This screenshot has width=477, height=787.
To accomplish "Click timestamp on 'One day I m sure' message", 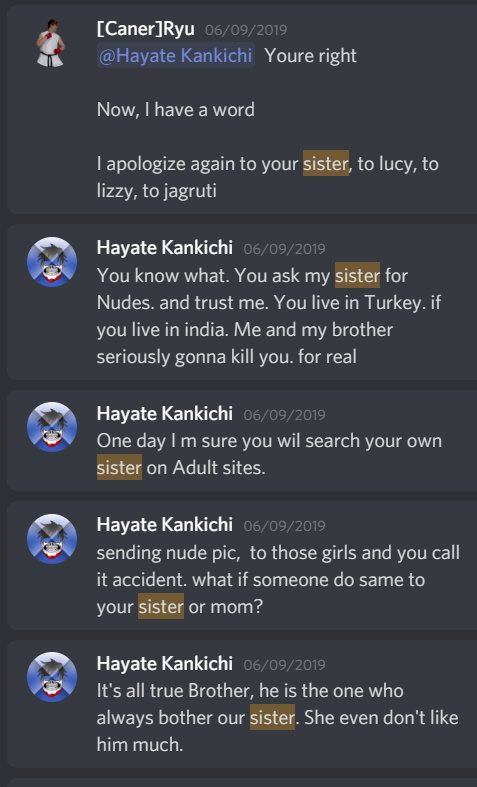I will click(285, 415).
